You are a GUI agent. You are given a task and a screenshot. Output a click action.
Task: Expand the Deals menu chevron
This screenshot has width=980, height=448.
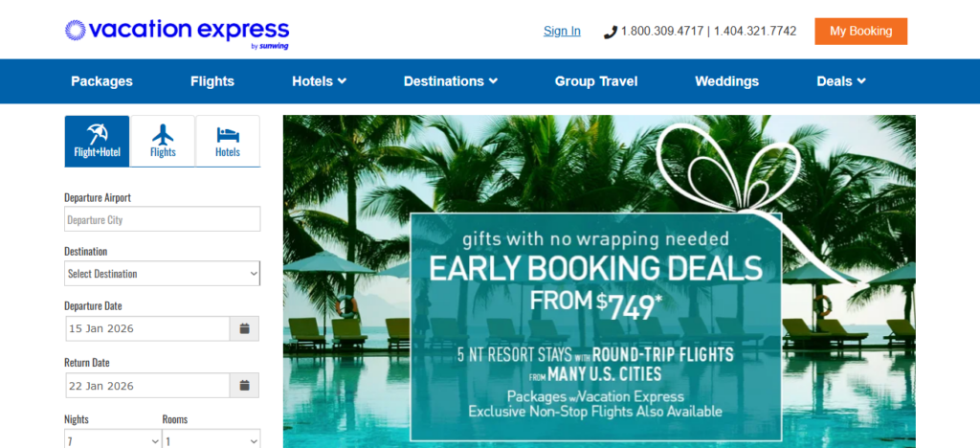(x=861, y=81)
